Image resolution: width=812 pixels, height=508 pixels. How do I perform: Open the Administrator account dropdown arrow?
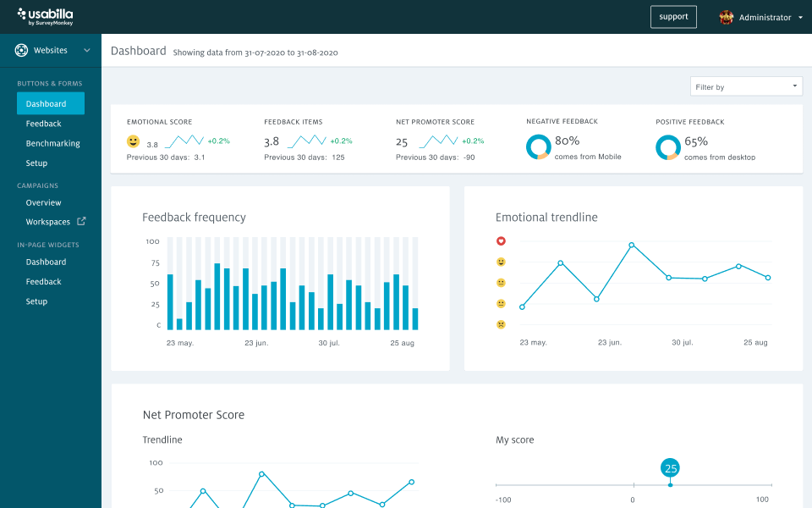pos(800,18)
